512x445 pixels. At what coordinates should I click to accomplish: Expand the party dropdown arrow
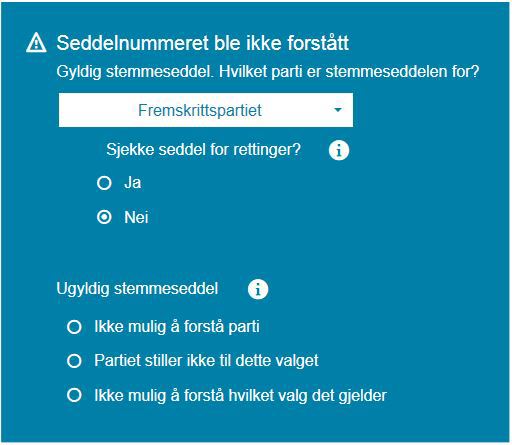338,110
